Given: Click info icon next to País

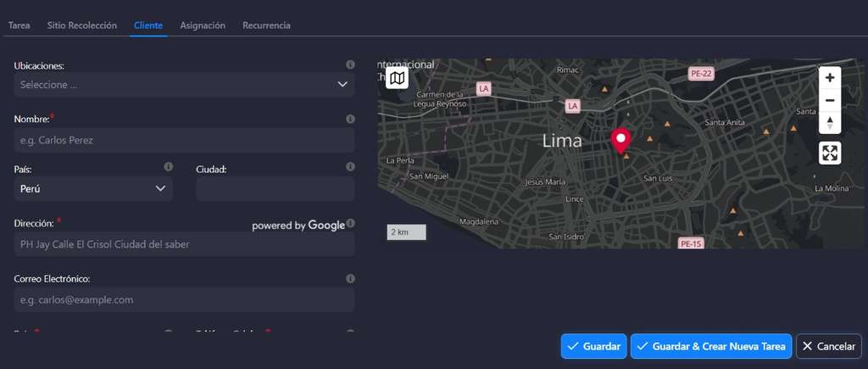Looking at the screenshot, I should pos(168,167).
